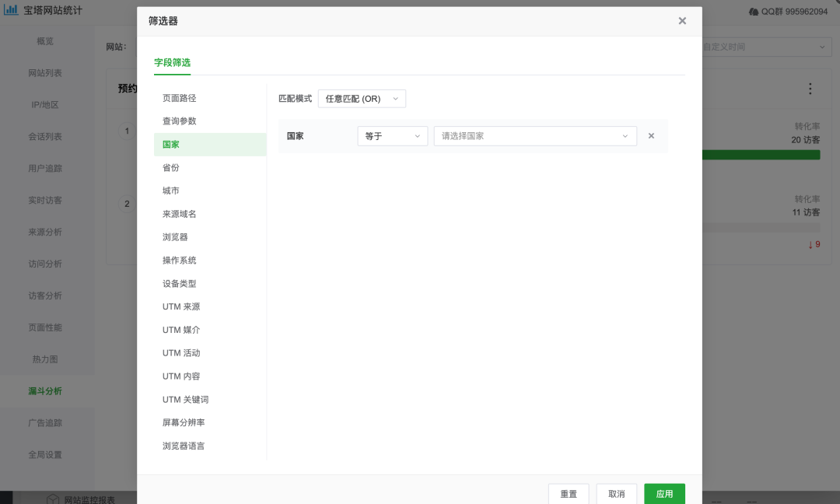This screenshot has height=504, width=840.
Task: Select the 设备类型 filter field
Action: [210, 283]
